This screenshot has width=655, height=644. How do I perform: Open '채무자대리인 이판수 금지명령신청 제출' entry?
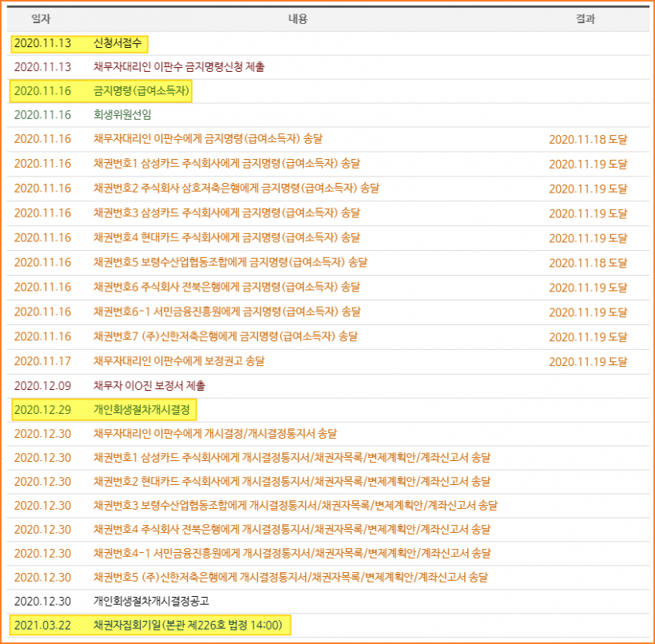point(179,67)
